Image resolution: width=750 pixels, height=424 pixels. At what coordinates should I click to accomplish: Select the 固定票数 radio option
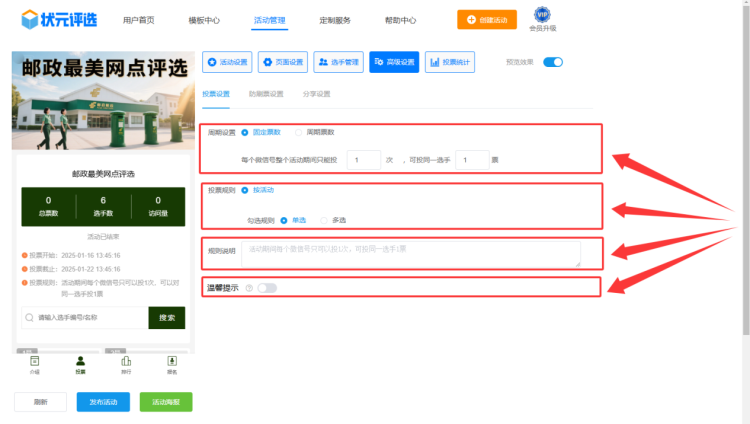point(245,132)
